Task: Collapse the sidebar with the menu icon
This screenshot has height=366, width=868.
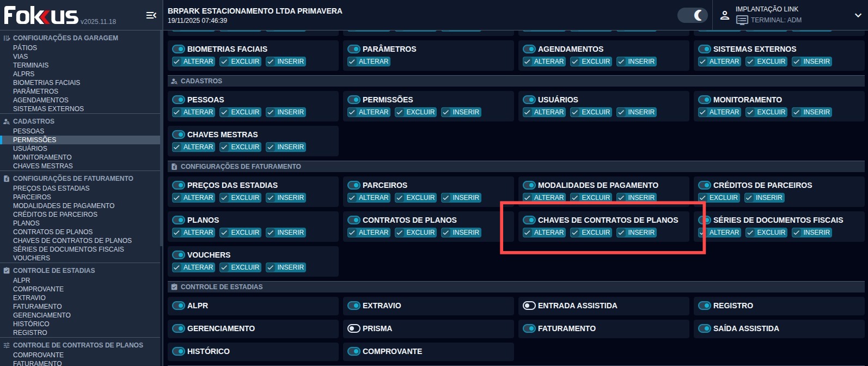Action: pos(151,15)
